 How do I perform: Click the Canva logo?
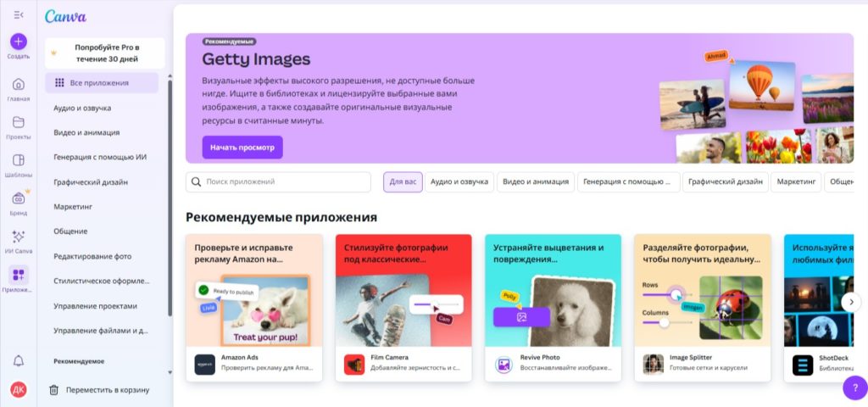click(x=65, y=16)
